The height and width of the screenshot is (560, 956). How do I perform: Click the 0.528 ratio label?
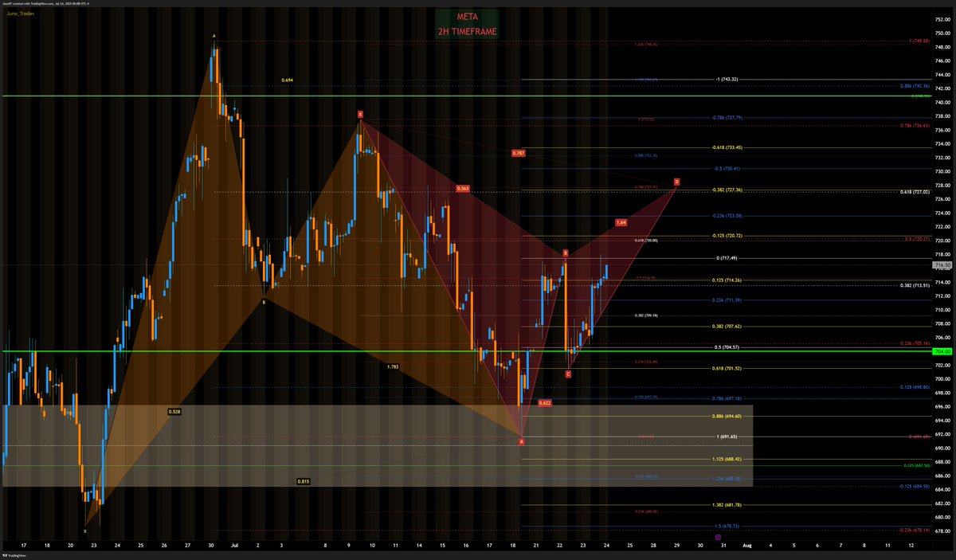[174, 412]
